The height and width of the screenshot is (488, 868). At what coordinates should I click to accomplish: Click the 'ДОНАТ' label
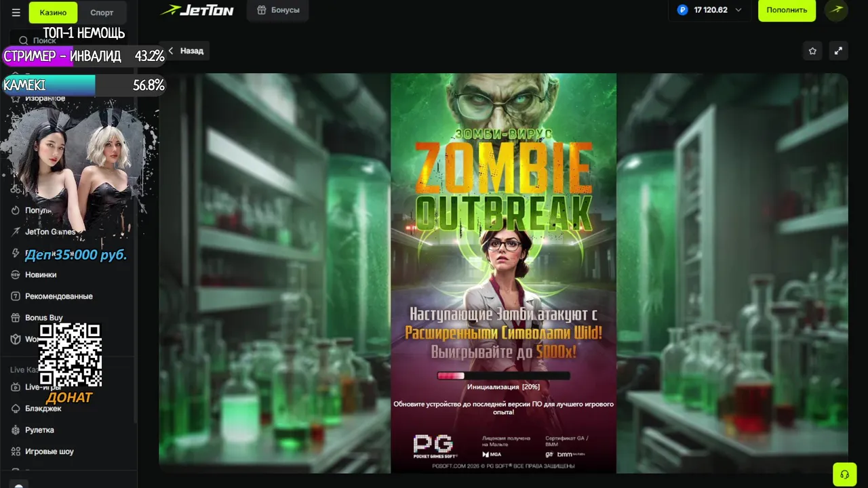(x=69, y=398)
